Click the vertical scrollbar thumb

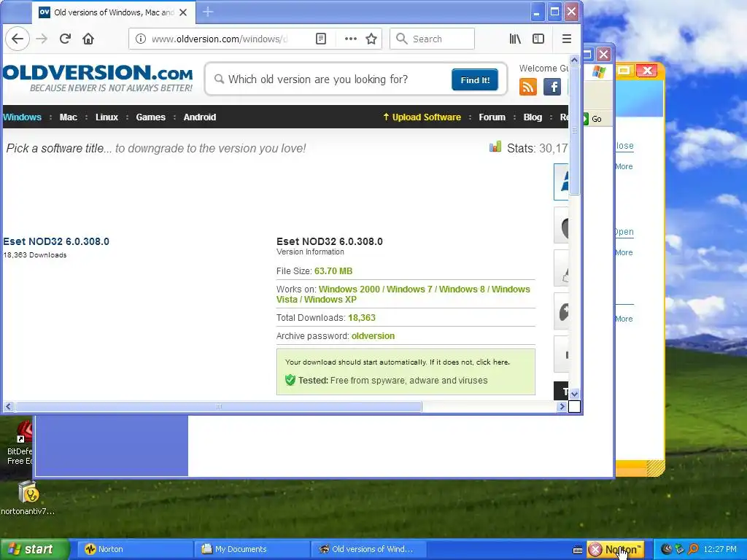click(575, 130)
